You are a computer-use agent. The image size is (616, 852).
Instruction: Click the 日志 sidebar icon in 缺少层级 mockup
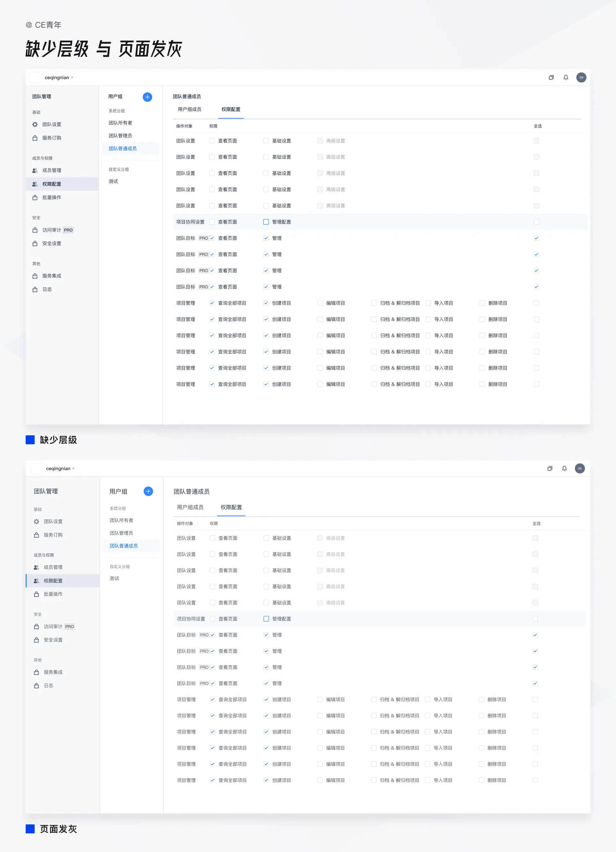[x=35, y=290]
